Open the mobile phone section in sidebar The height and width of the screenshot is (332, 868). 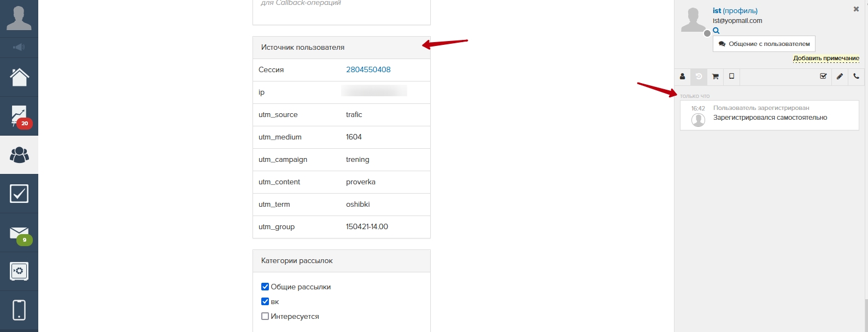pos(19,310)
